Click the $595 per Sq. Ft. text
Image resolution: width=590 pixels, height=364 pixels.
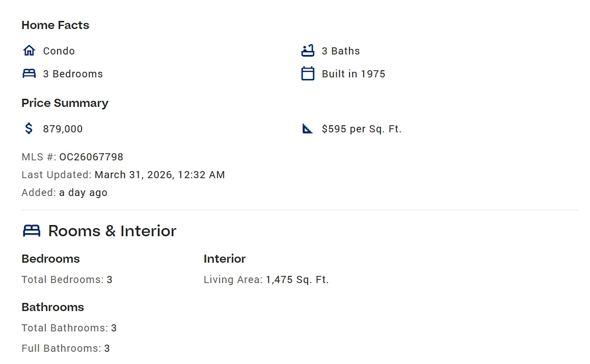click(x=361, y=129)
